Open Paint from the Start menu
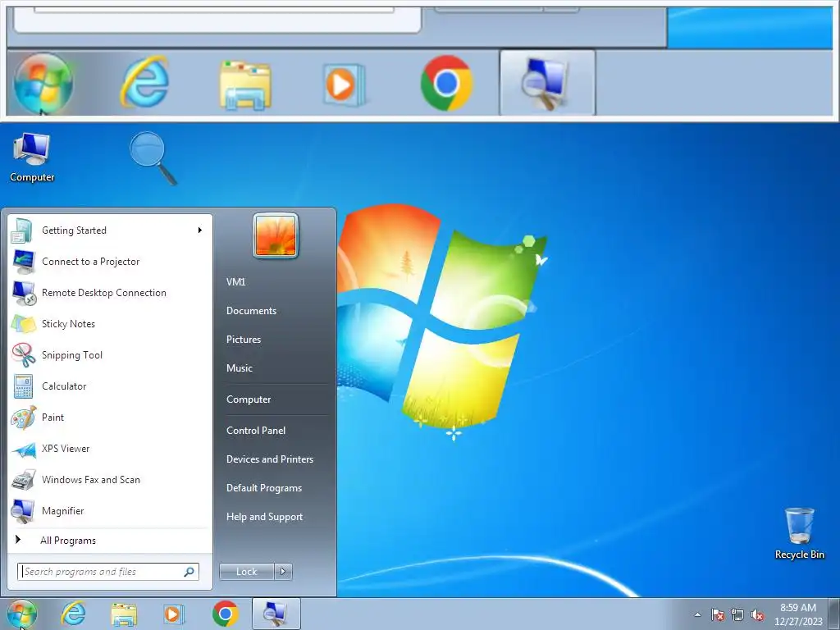The image size is (840, 630). point(110,417)
